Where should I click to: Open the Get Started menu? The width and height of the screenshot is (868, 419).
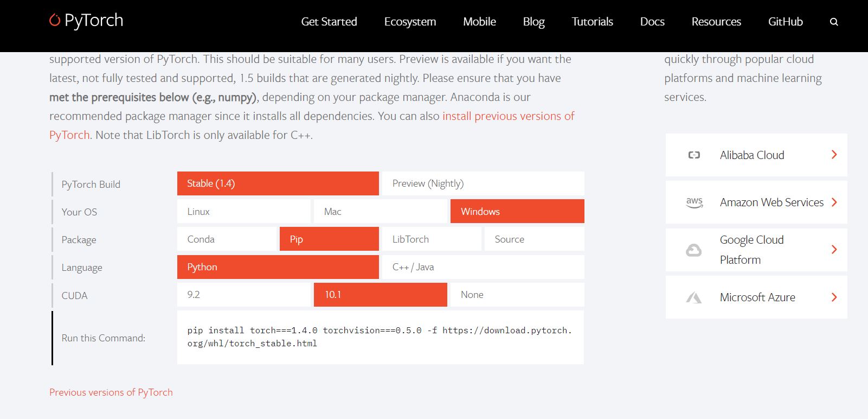(x=329, y=22)
